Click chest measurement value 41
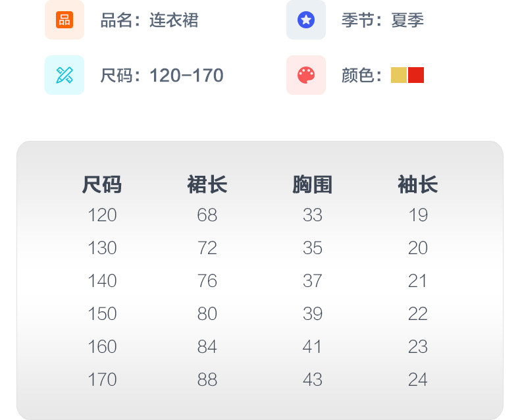The width and height of the screenshot is (520, 420). (312, 347)
